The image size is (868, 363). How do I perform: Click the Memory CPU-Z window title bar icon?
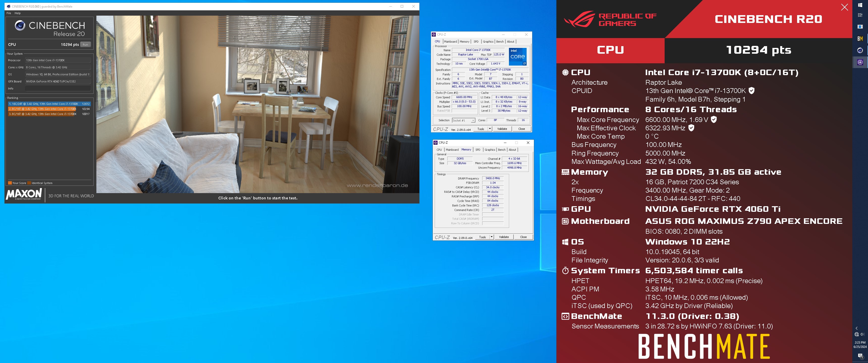[x=435, y=143]
